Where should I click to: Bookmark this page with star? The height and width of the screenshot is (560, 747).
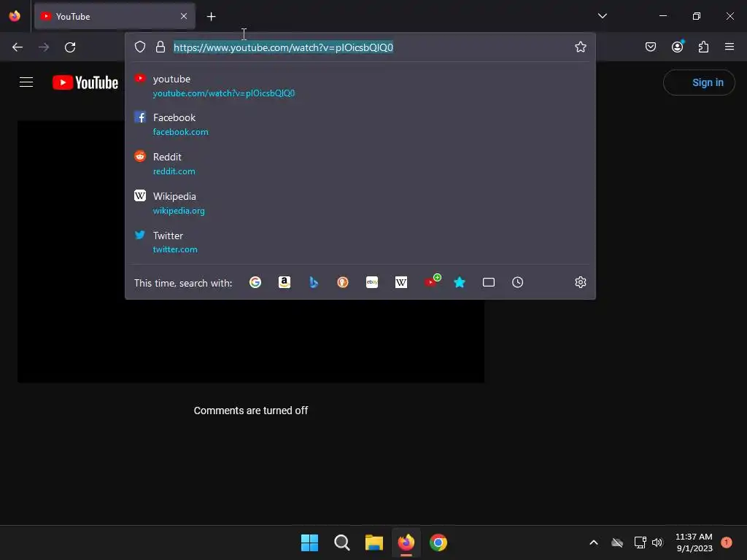point(580,47)
